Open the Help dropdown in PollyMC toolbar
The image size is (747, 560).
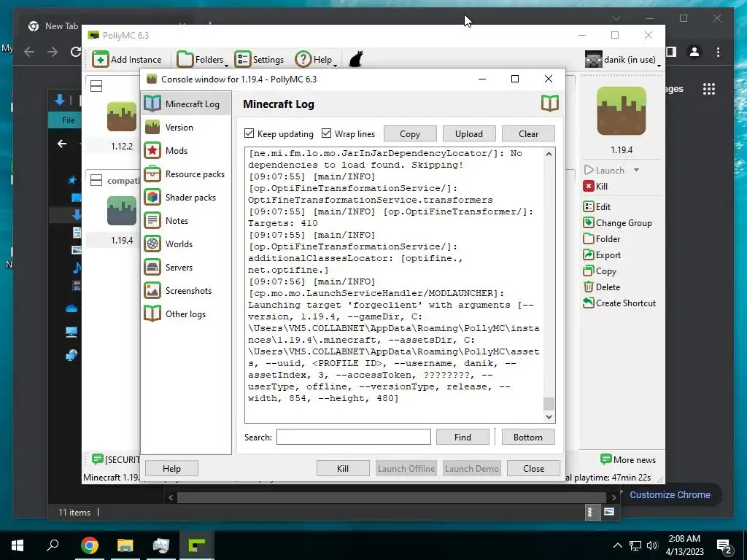(316, 60)
